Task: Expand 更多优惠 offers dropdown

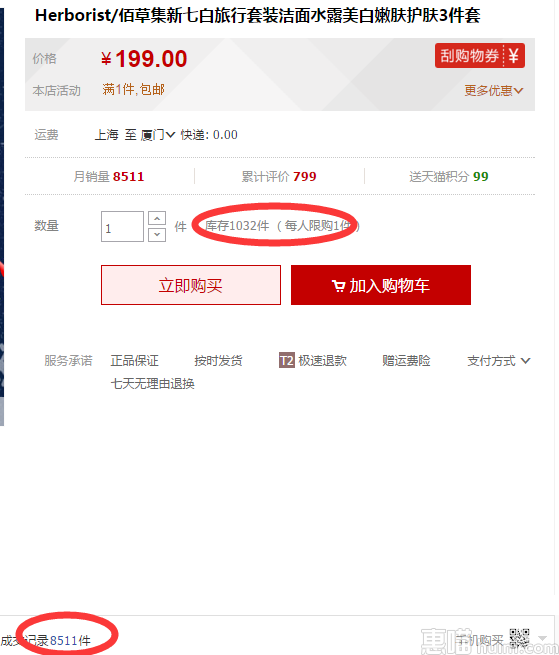Action: pos(493,90)
